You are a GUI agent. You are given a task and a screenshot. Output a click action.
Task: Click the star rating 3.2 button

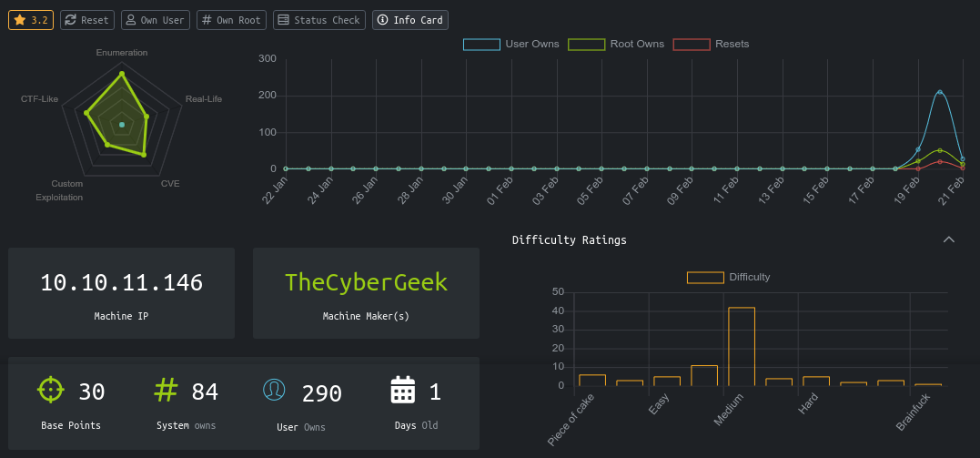pos(31,20)
